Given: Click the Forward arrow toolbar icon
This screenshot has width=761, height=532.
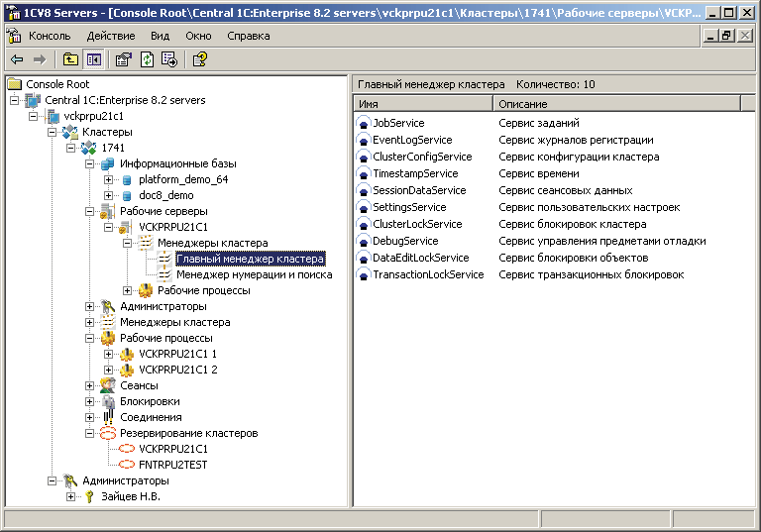Looking at the screenshot, I should pos(40,59).
